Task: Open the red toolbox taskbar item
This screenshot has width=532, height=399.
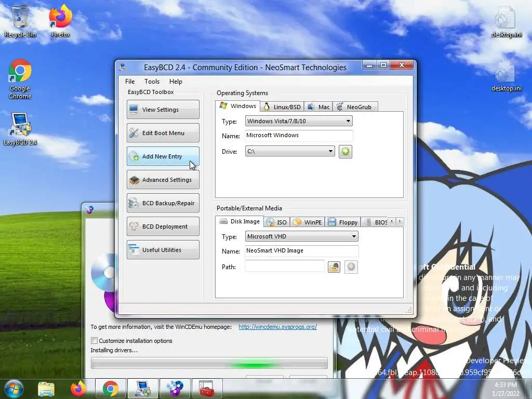Action: [x=207, y=389]
